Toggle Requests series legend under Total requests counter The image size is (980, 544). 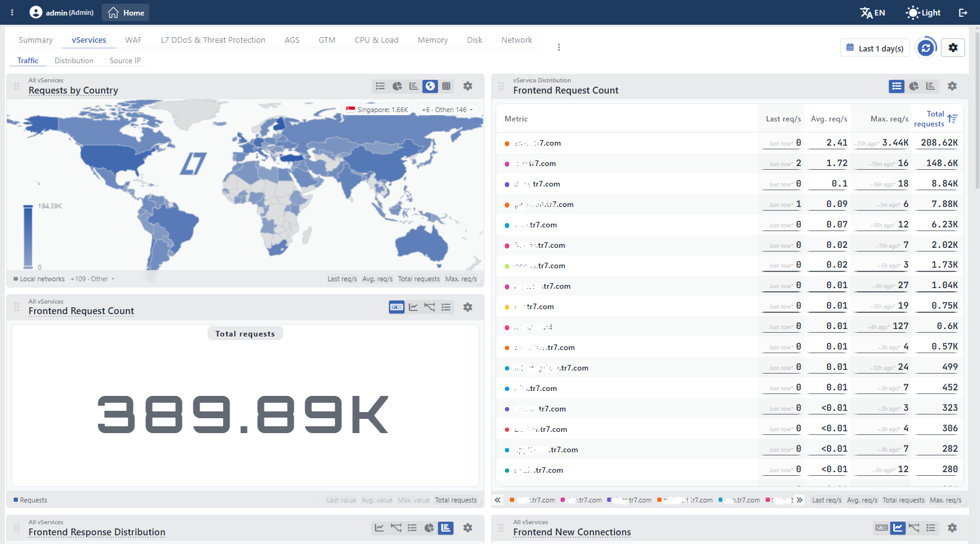tap(30, 500)
